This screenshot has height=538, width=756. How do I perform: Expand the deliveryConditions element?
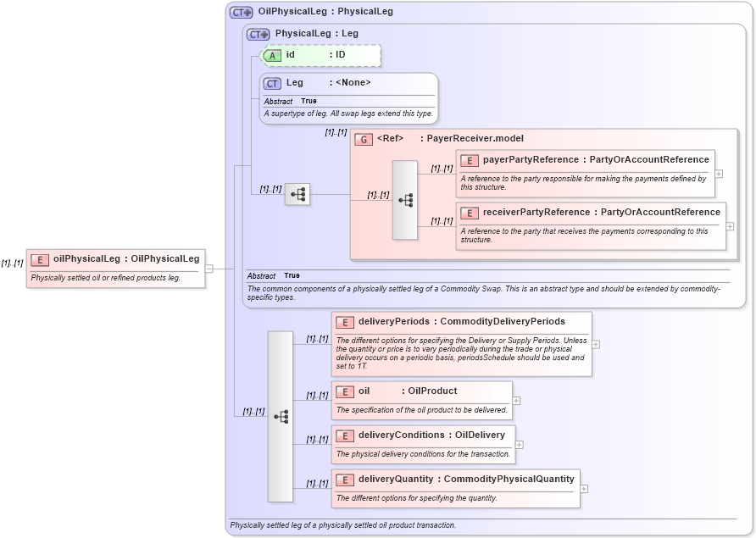520,445
